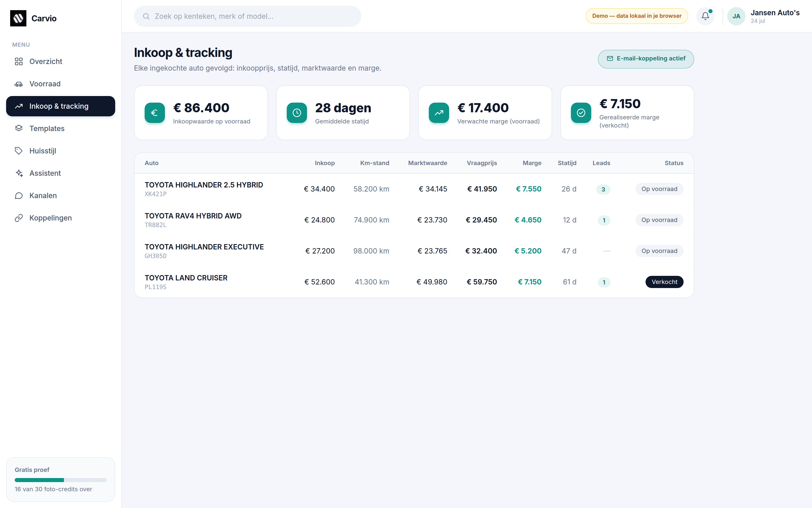Image resolution: width=812 pixels, height=508 pixels.
Task: Open Huisstijl from the sidebar
Action: tap(60, 151)
